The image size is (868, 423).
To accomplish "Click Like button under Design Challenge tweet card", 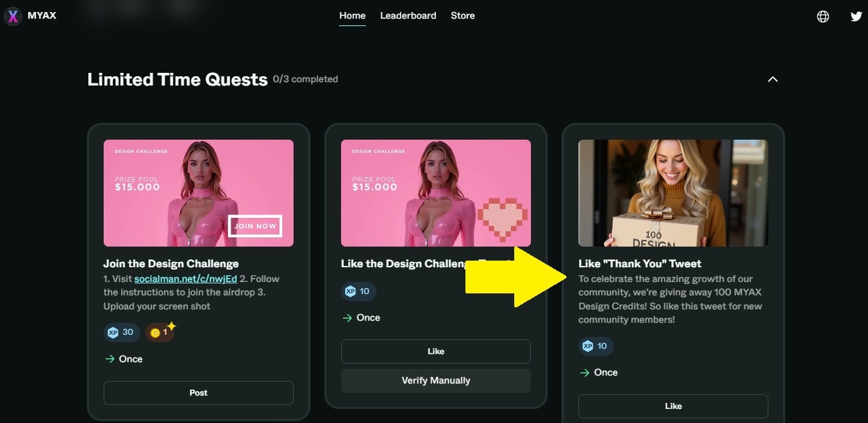I will (x=436, y=351).
